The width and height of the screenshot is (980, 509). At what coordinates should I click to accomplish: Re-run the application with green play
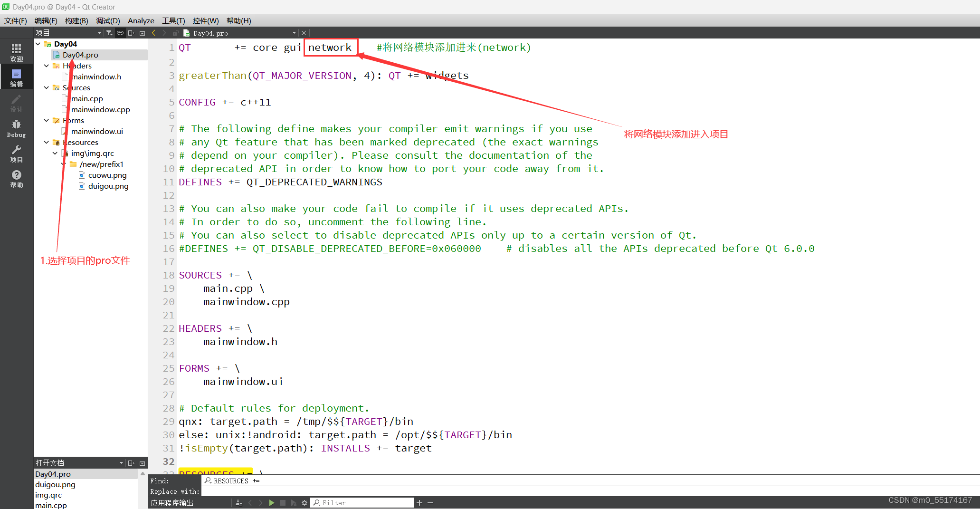[x=271, y=503]
